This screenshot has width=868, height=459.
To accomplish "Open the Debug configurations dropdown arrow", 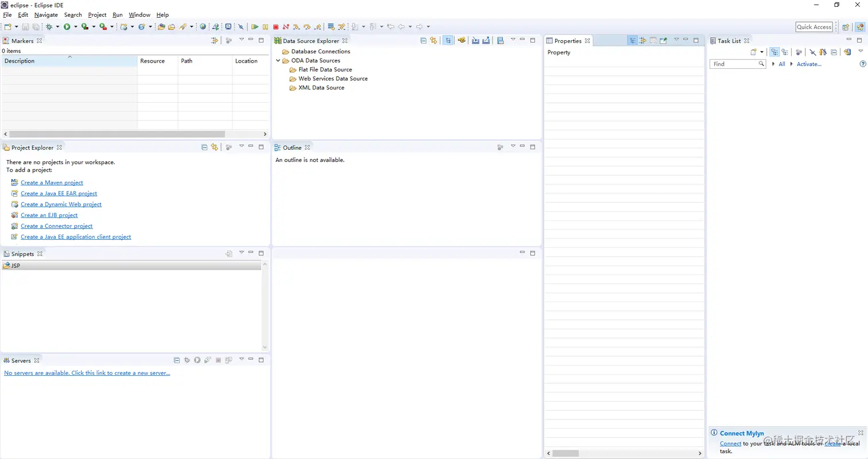I will pos(57,27).
